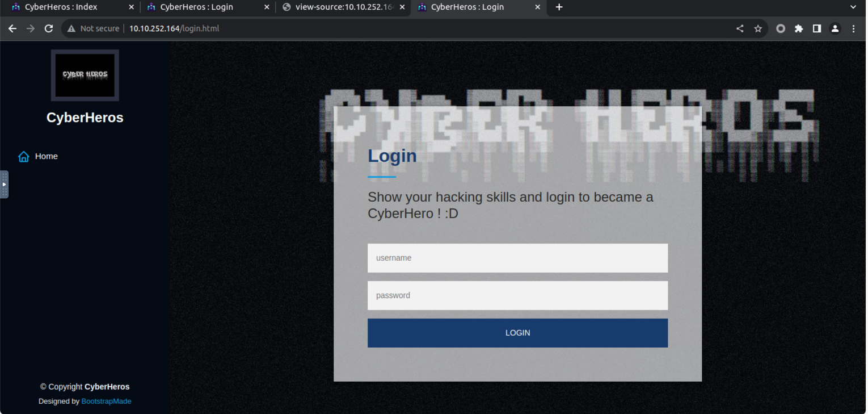Click the Home house icon in sidebar
Viewport: 868px width, 414px height.
[23, 157]
